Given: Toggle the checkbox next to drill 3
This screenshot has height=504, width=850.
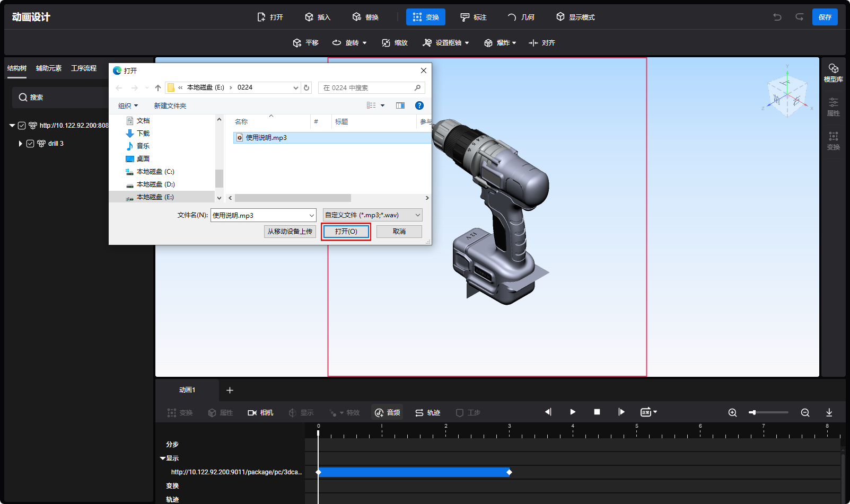Looking at the screenshot, I should (30, 144).
